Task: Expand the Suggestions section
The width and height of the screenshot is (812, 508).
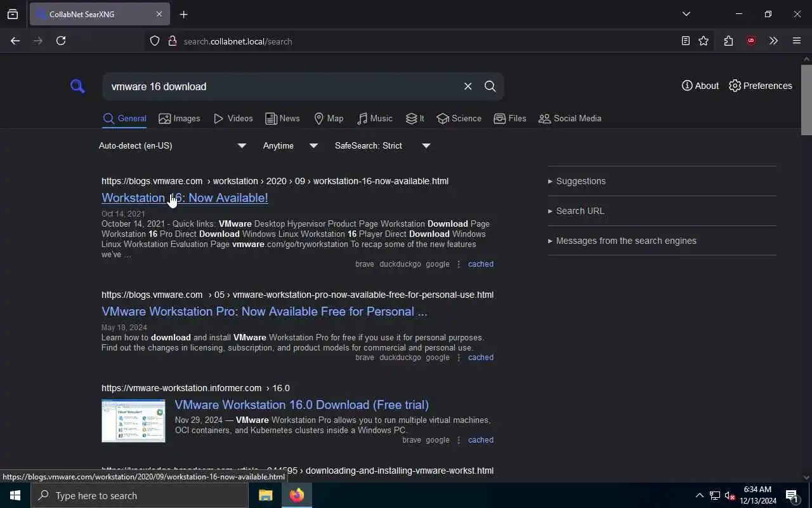Action: (x=662, y=181)
